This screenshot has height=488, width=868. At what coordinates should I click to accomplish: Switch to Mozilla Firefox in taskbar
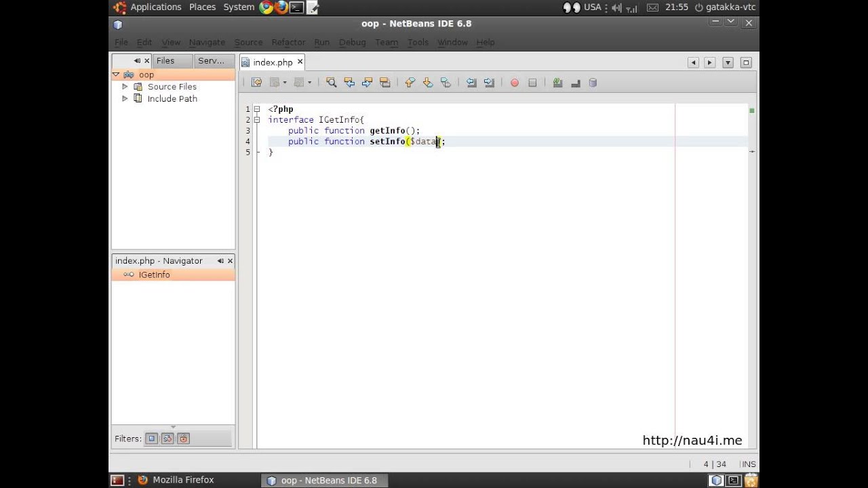coord(176,480)
